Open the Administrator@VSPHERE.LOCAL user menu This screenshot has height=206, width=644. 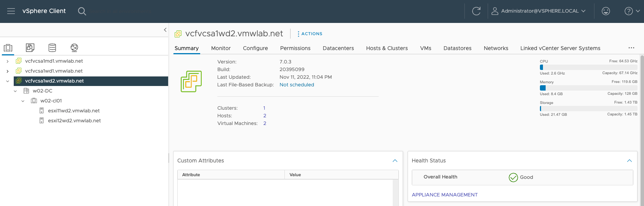538,11
